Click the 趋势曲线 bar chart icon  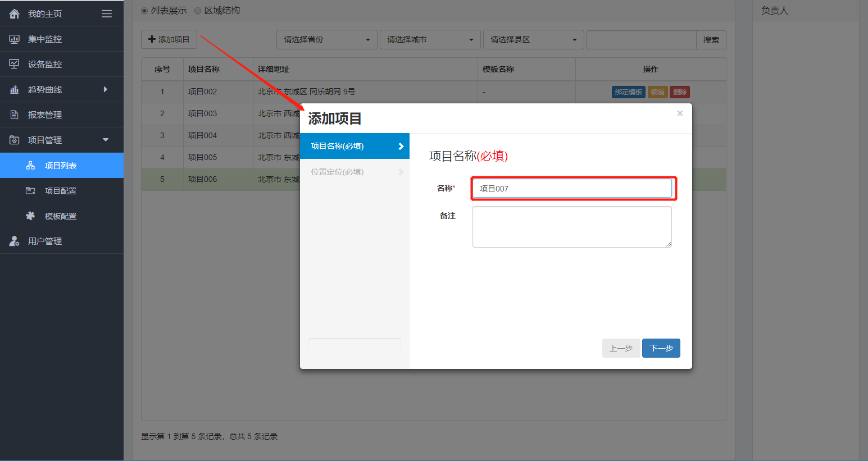coord(15,89)
